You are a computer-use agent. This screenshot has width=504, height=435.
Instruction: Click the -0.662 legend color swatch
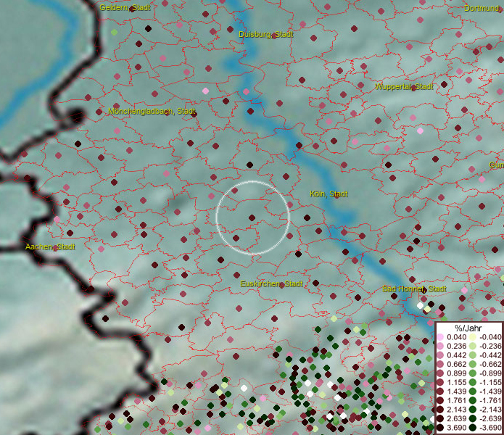tap(473, 365)
